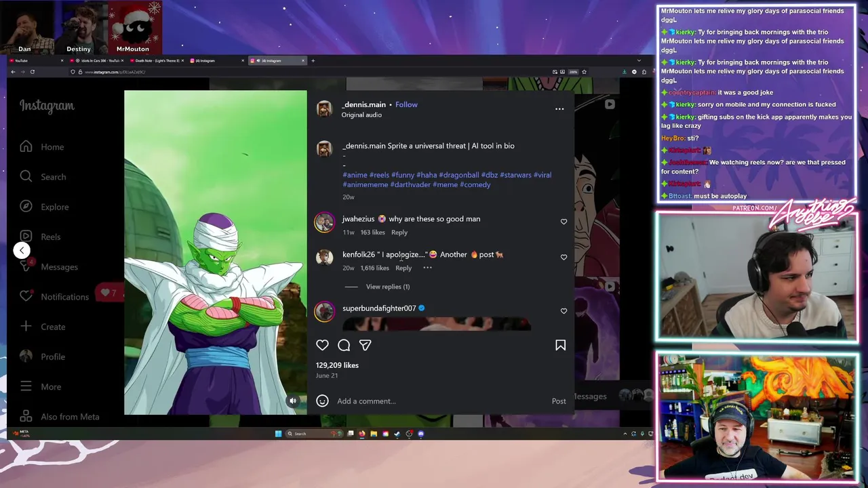This screenshot has width=868, height=488.
Task: Open the Explore compass in sidebar
Action: tap(44, 207)
